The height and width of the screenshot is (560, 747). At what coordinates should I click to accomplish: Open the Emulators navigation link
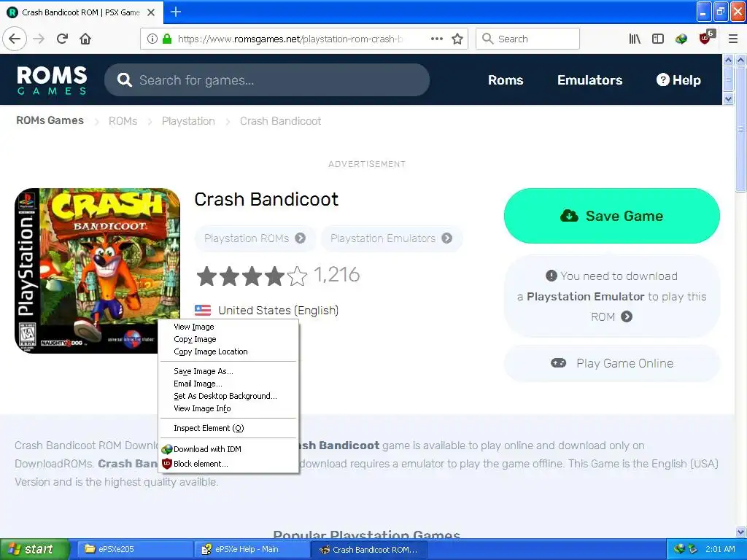[x=589, y=80]
